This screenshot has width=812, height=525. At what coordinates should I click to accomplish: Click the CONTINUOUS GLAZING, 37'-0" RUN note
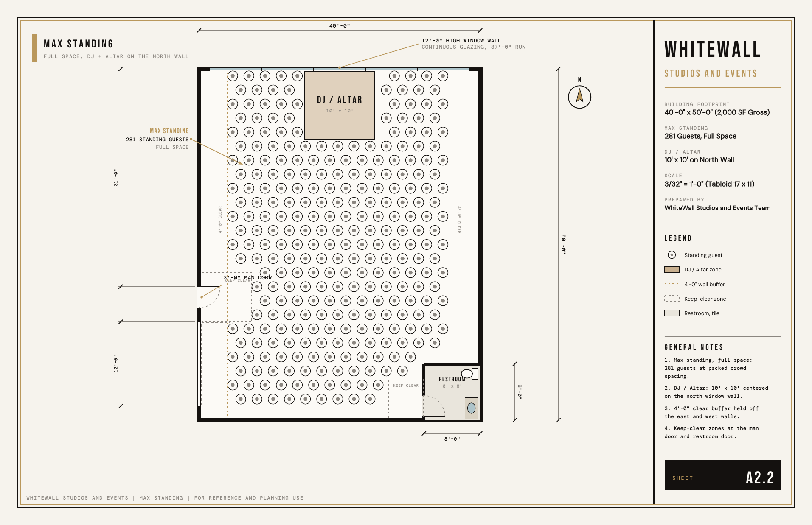(473, 47)
